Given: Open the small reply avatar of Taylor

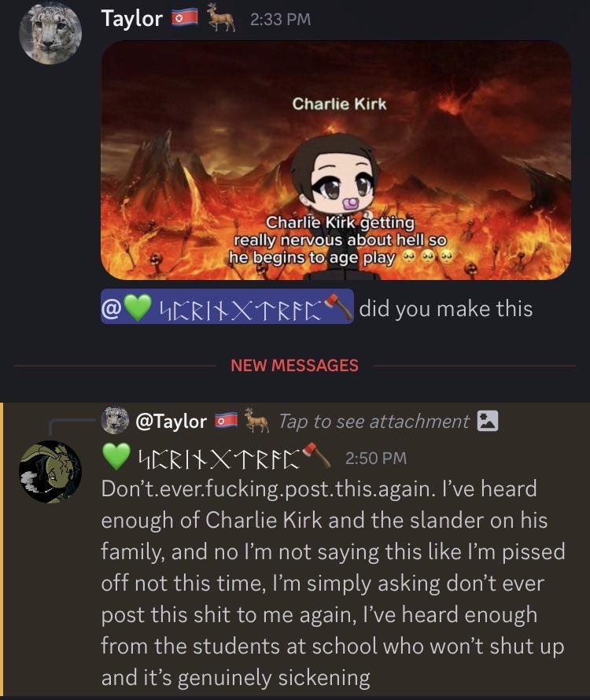Looking at the screenshot, I should [x=115, y=421].
